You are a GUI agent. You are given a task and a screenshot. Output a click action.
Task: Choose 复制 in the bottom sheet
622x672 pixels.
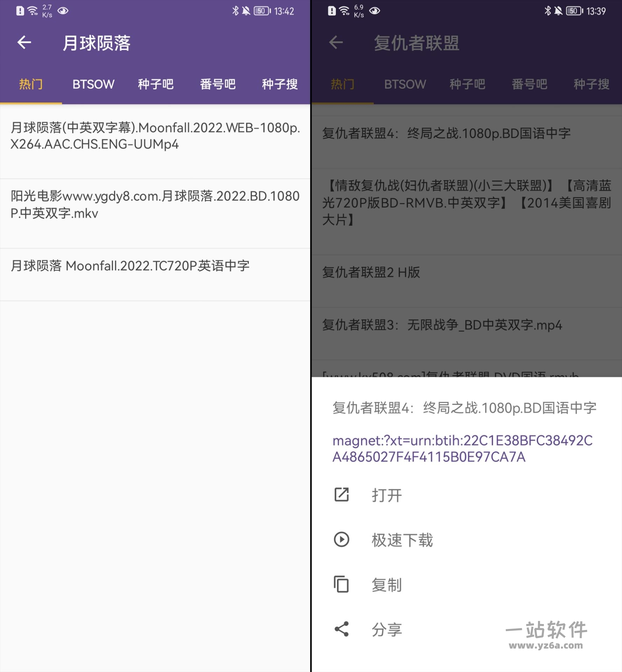[467, 584]
